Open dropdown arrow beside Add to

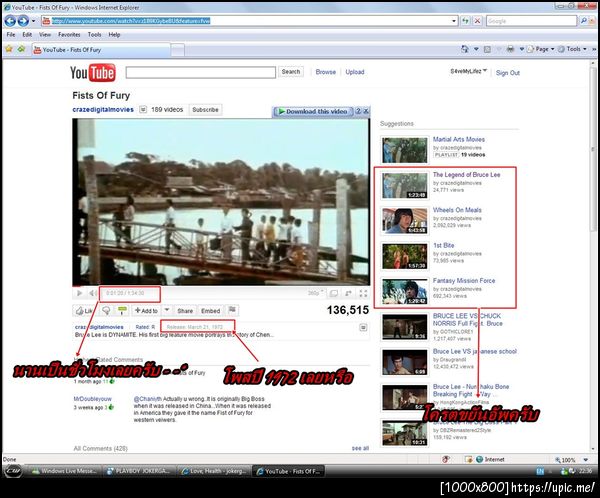pos(167,310)
